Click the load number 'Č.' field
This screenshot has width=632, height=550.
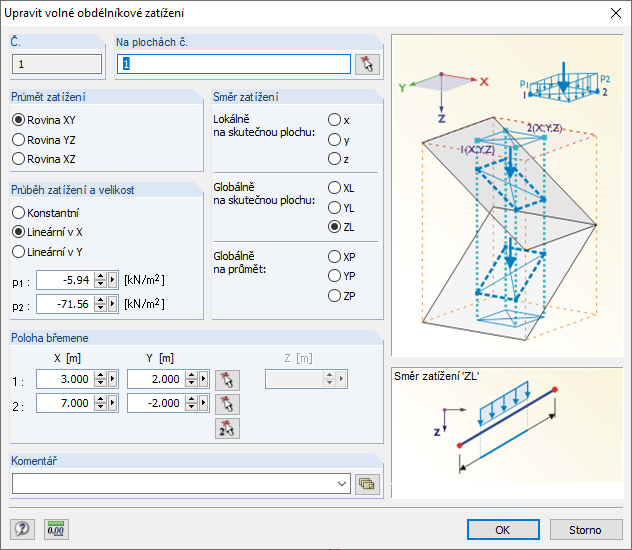57,64
